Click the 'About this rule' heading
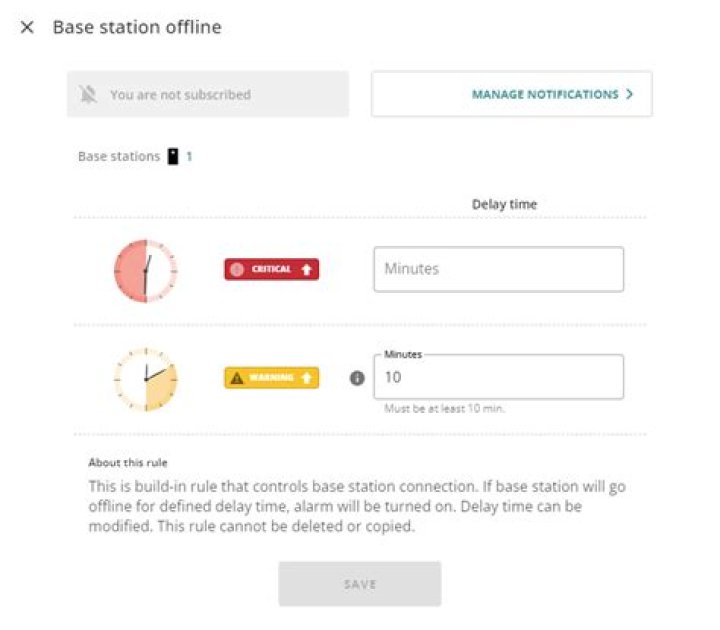This screenshot has width=720, height=630. 128,463
